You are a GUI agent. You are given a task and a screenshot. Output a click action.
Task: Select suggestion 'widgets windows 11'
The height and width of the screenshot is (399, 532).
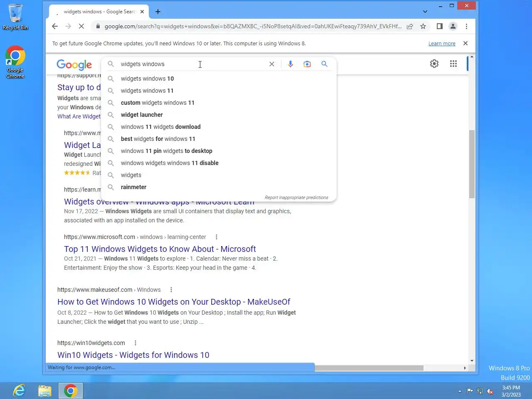[219, 91]
